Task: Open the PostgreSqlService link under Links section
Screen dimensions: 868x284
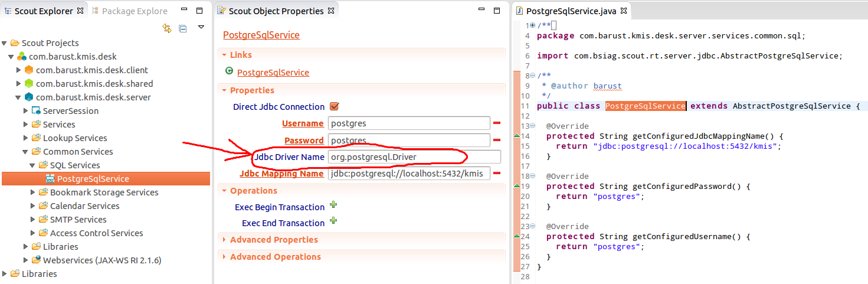Action: point(273,73)
